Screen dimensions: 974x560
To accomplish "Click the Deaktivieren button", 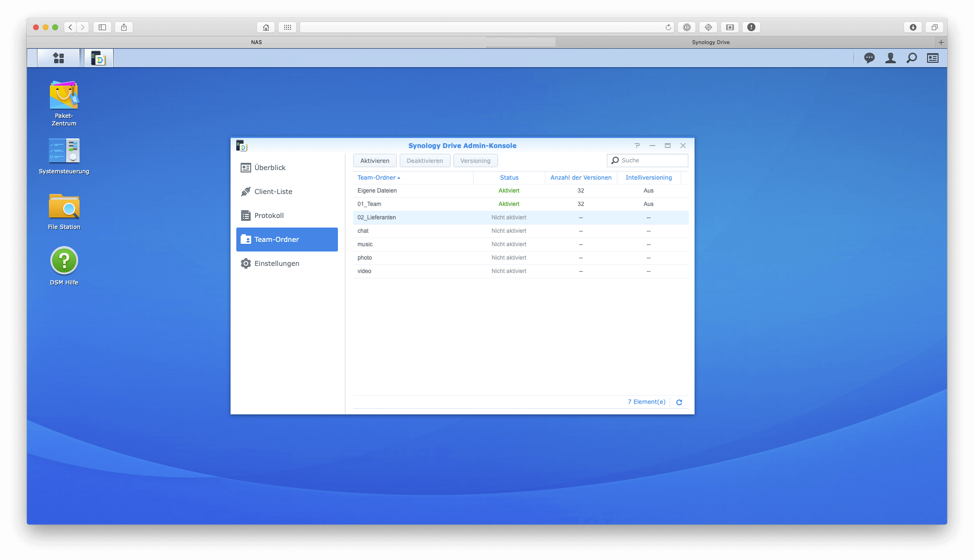I will pyautogui.click(x=425, y=160).
